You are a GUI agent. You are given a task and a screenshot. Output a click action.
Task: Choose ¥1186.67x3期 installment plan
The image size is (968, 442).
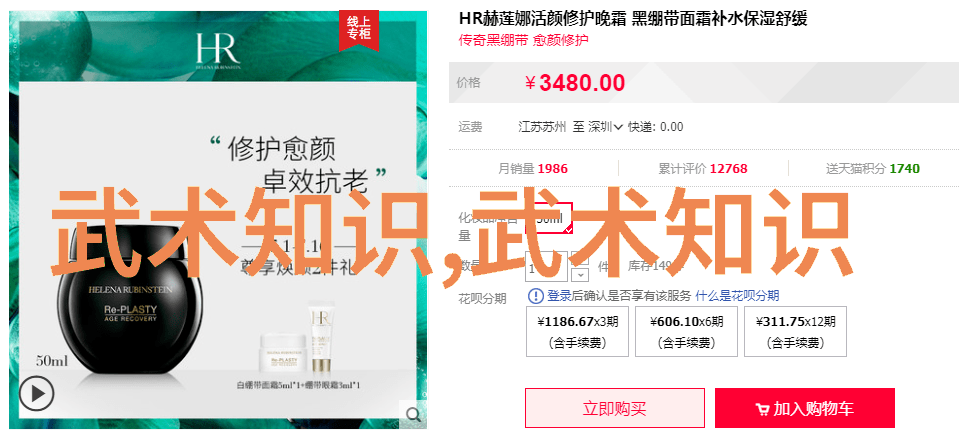pyautogui.click(x=577, y=332)
